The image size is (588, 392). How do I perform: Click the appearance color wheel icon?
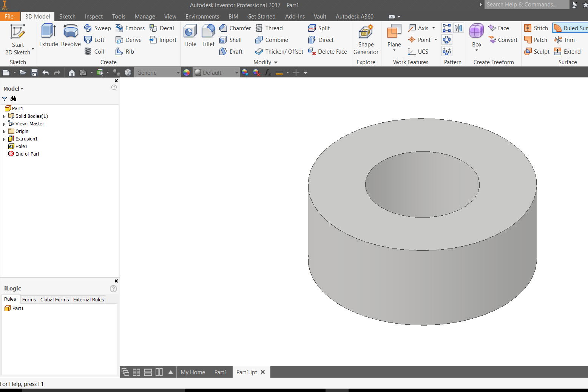[x=187, y=73]
